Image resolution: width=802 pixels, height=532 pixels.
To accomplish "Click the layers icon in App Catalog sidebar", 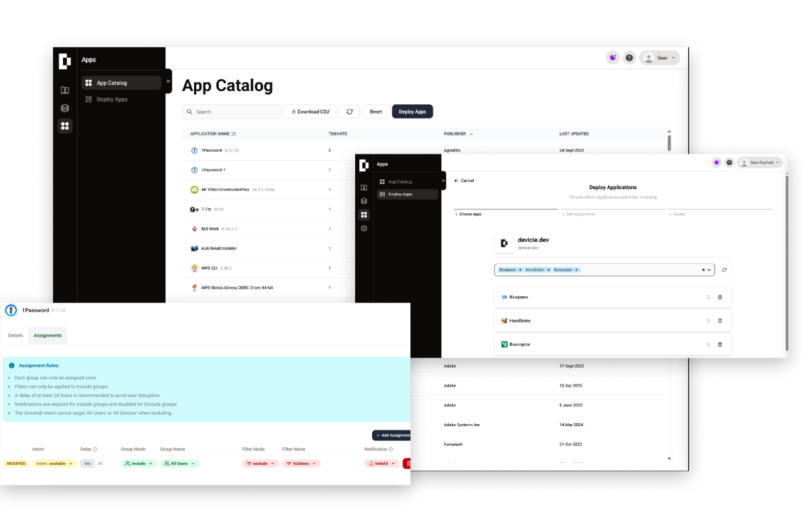I will tap(65, 108).
